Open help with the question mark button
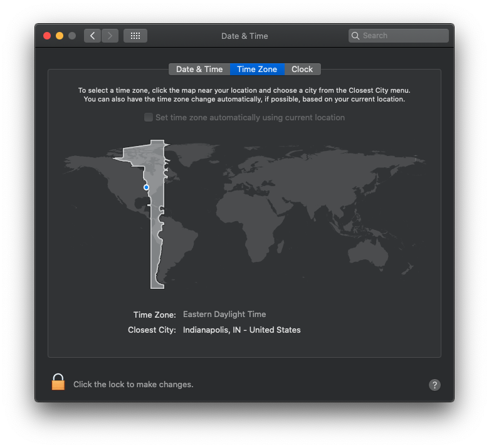 (434, 385)
